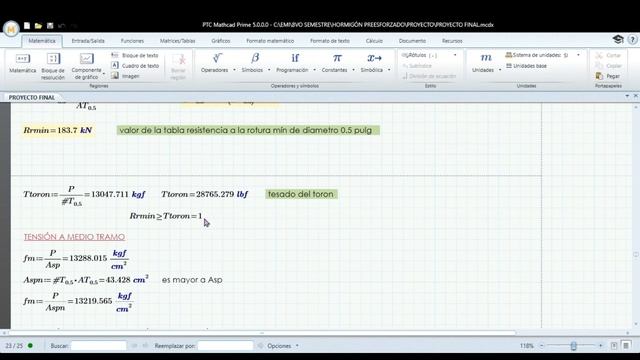The image size is (640, 360).
Task: Click Unidades base
Action: click(526, 66)
